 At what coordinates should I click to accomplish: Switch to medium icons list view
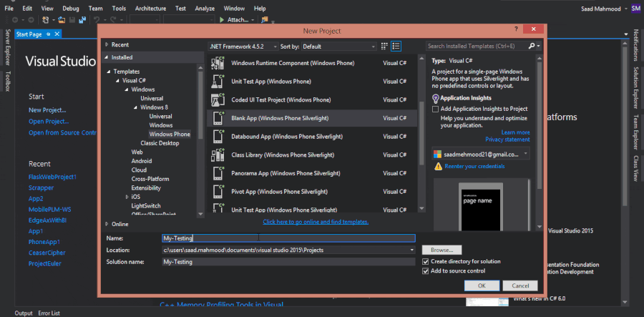pyautogui.click(x=396, y=46)
